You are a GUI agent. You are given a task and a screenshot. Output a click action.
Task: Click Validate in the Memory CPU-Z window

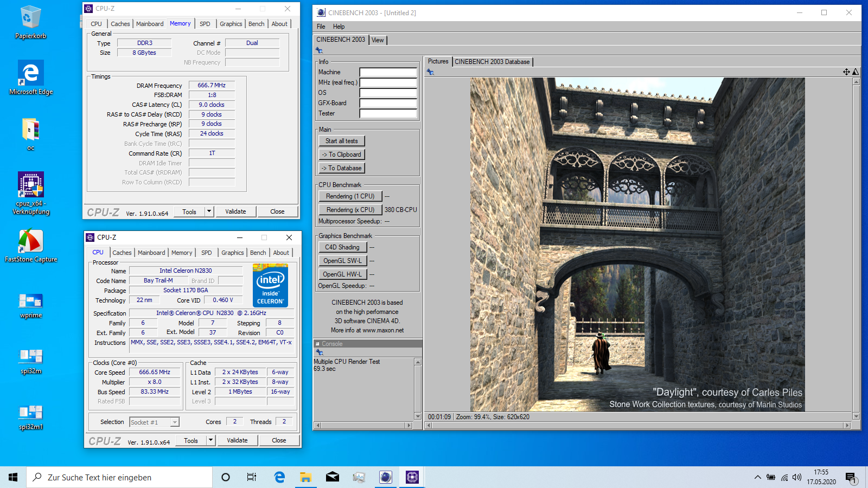tap(235, 211)
